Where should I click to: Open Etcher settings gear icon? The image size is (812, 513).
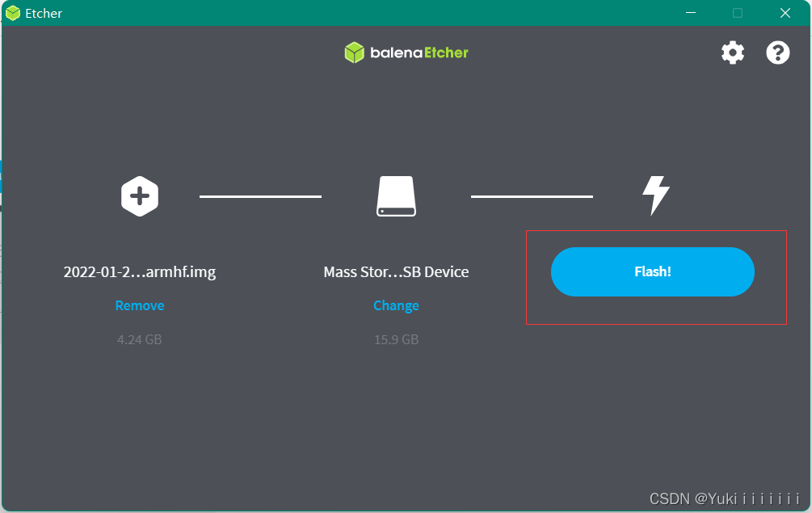pos(733,53)
